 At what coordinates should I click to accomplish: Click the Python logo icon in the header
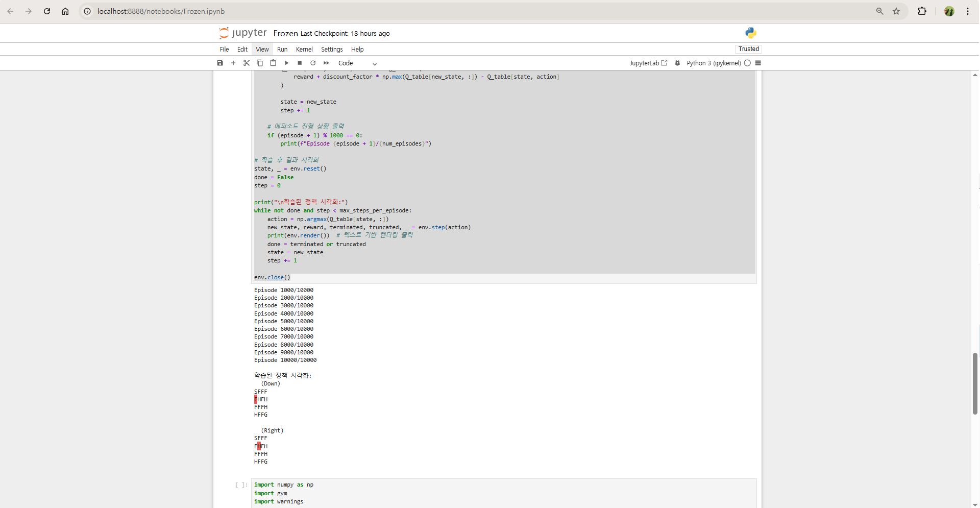750,33
